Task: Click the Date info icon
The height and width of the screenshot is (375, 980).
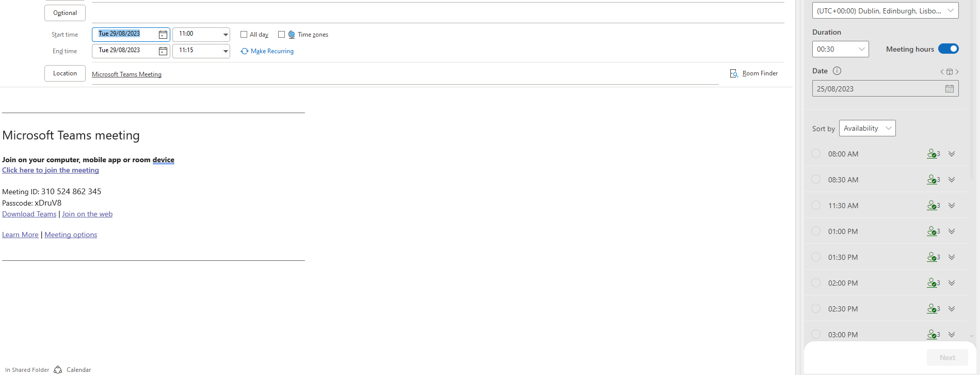Action: 837,71
